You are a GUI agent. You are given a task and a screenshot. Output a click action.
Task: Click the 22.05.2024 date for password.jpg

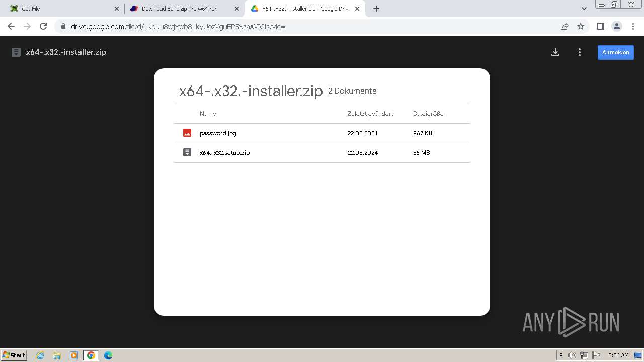(363, 133)
